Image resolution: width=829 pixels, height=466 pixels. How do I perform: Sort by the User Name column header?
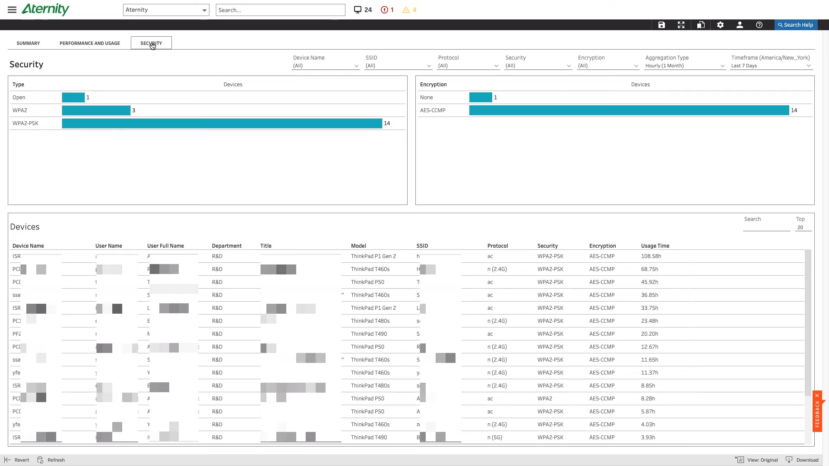click(x=108, y=246)
